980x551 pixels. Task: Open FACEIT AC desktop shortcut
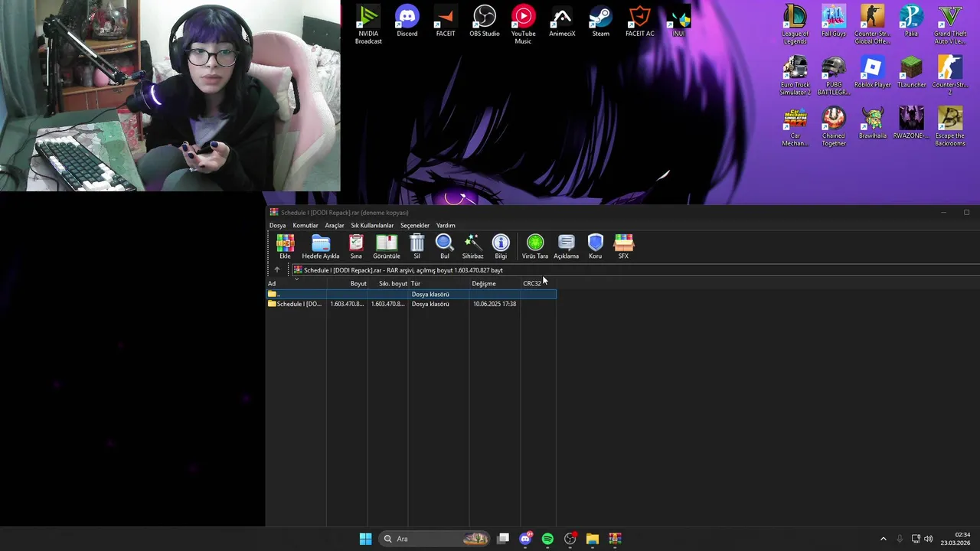point(639,21)
